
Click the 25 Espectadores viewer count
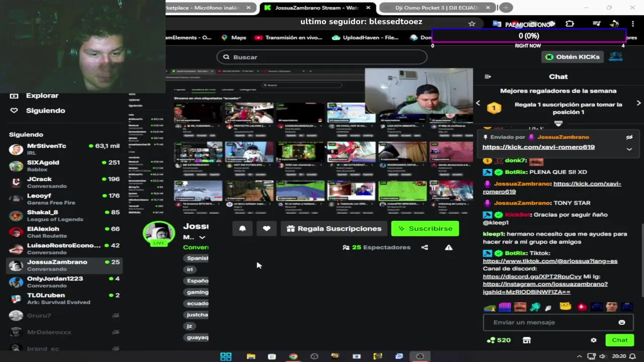click(376, 247)
